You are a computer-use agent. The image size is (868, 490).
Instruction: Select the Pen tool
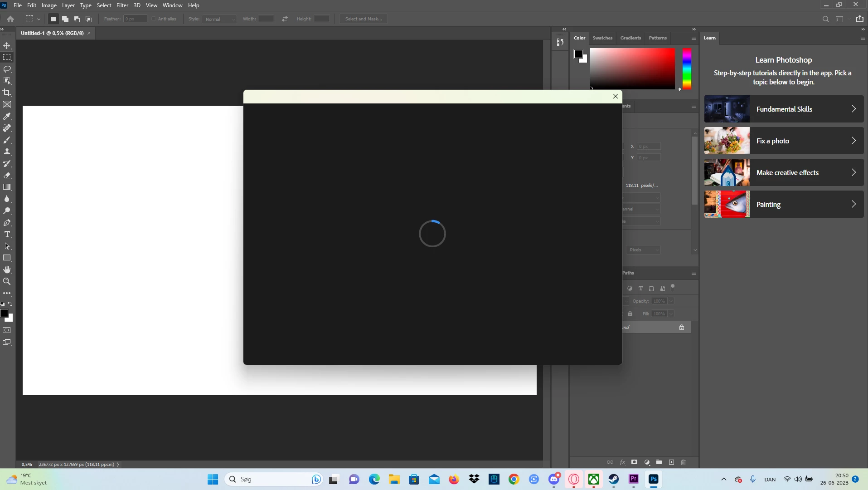pos(7,223)
